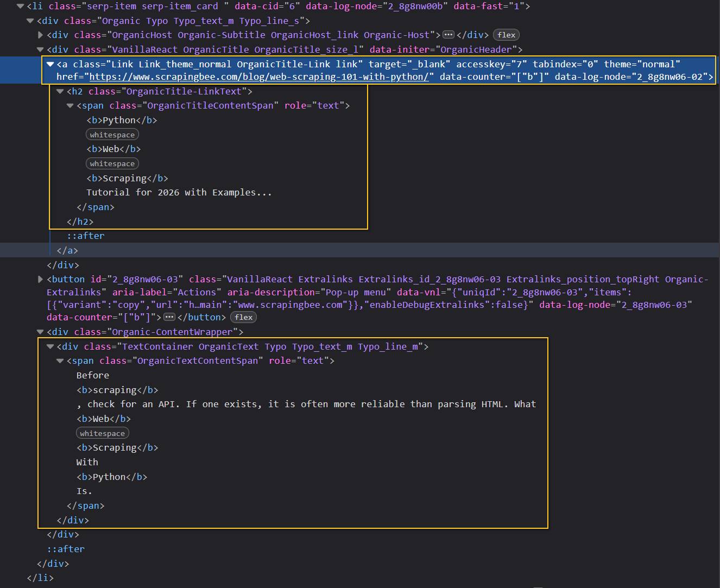Collapse the li serp-item node

click(x=20, y=7)
